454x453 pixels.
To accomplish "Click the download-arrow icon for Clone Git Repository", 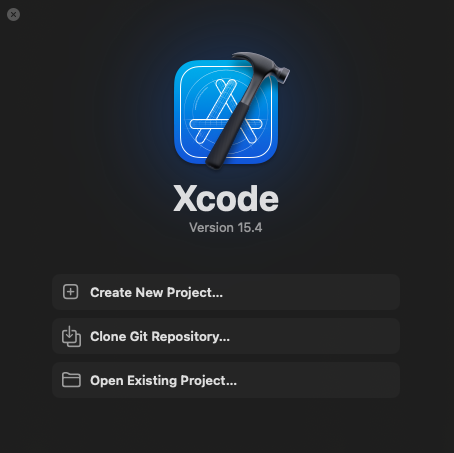I will (71, 336).
